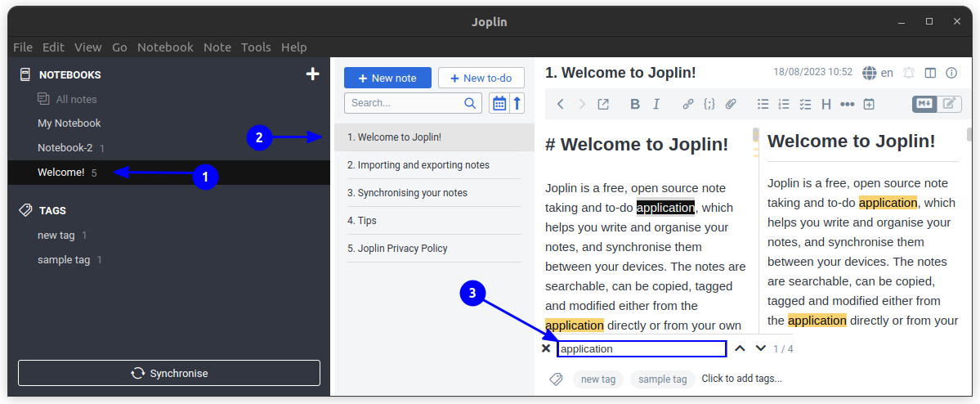The image size is (980, 404).
Task: Create a to-do with New to-do button
Action: [481, 79]
